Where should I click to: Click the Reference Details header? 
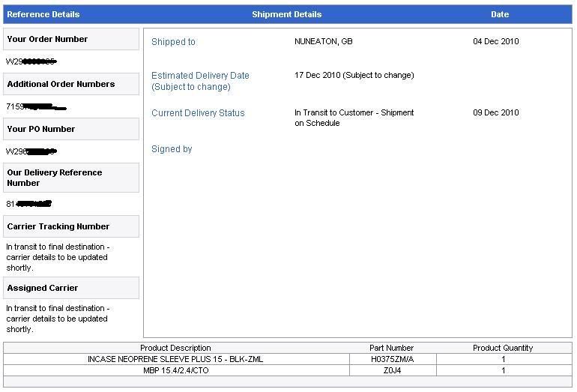point(43,14)
